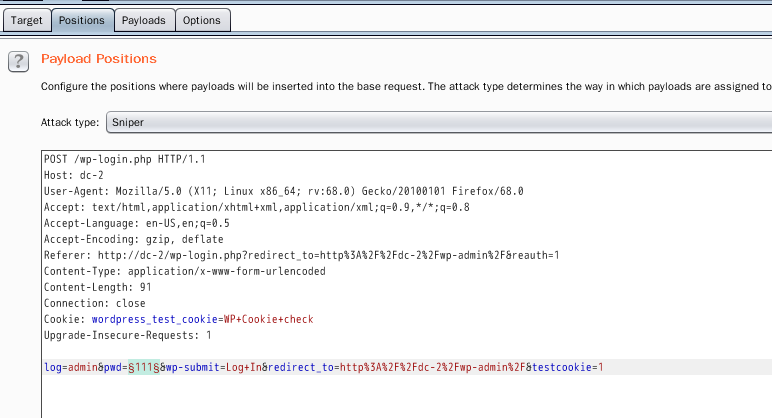Click the Host: dc-2 header line
The image size is (772, 418).
pyautogui.click(x=74, y=175)
